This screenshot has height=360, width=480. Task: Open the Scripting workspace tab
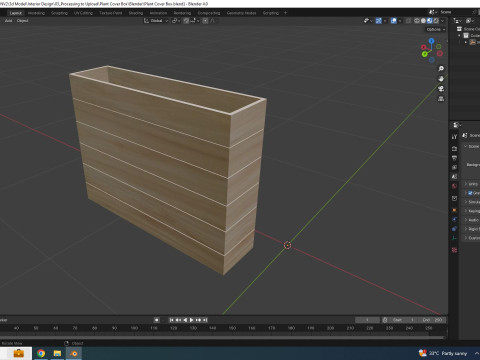tap(270, 13)
